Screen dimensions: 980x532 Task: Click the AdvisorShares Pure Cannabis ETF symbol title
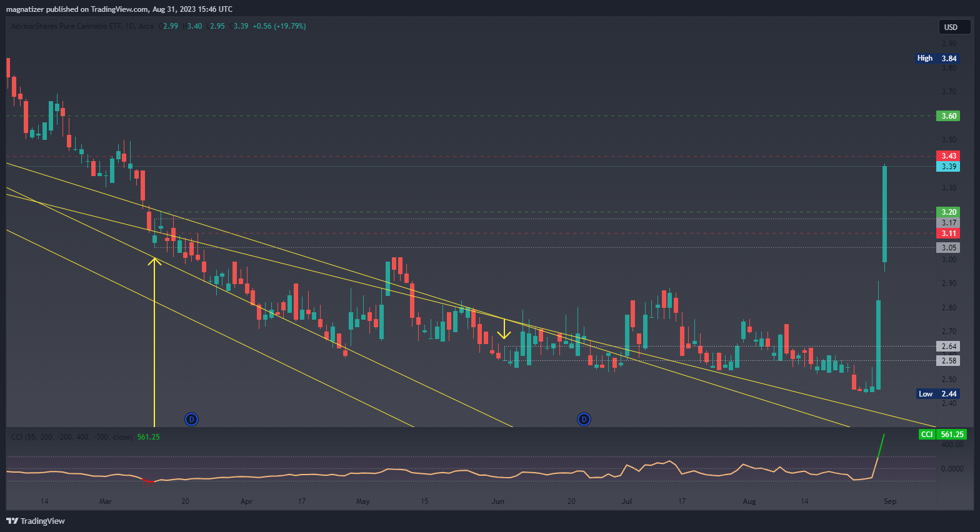66,26
